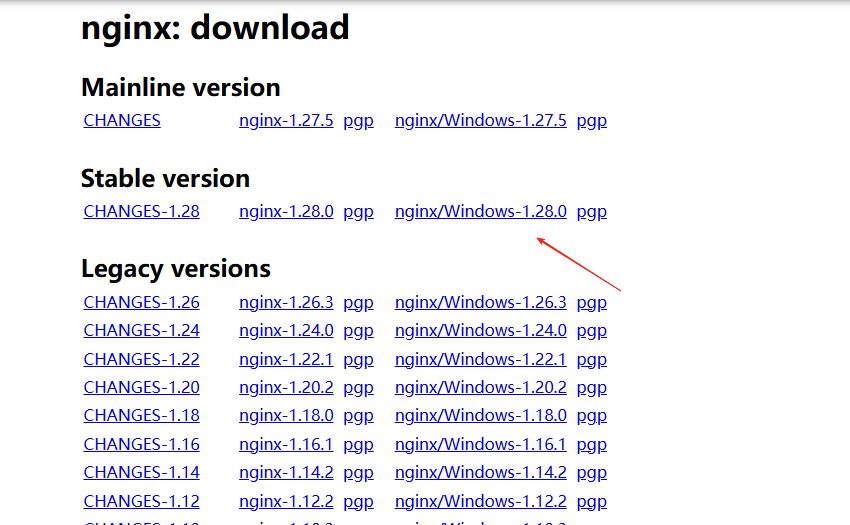The width and height of the screenshot is (850, 525).
Task: Open pgp signature for nginx/Windows-1.14.2
Action: pos(591,473)
